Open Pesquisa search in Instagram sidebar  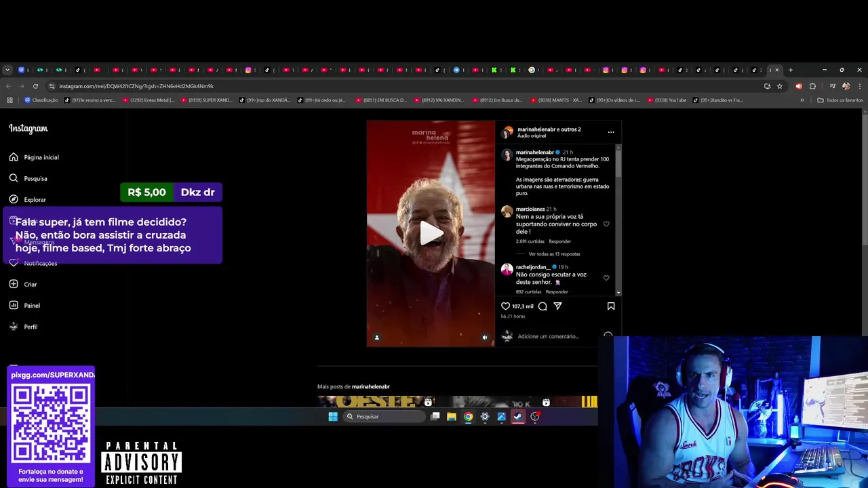pos(28,178)
